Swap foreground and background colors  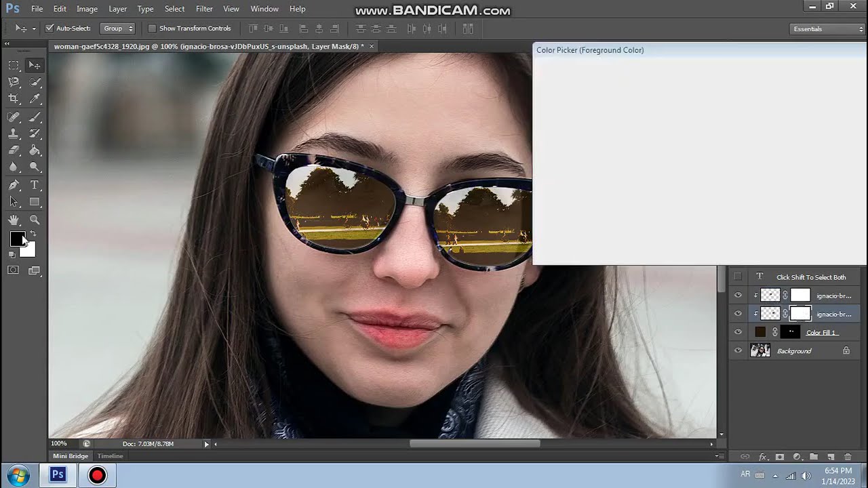coord(33,234)
